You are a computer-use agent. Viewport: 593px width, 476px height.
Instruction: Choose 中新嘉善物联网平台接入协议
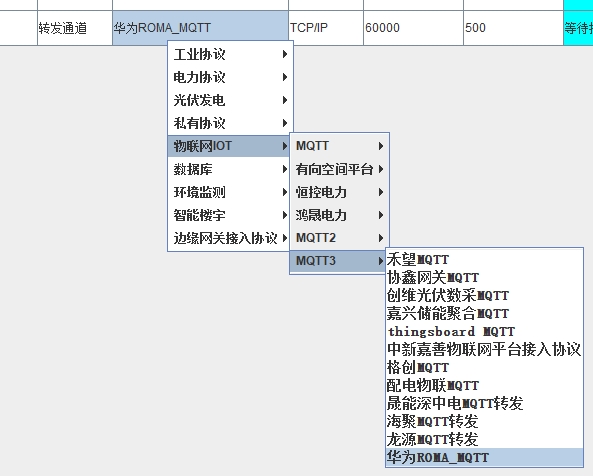pyautogui.click(x=484, y=349)
